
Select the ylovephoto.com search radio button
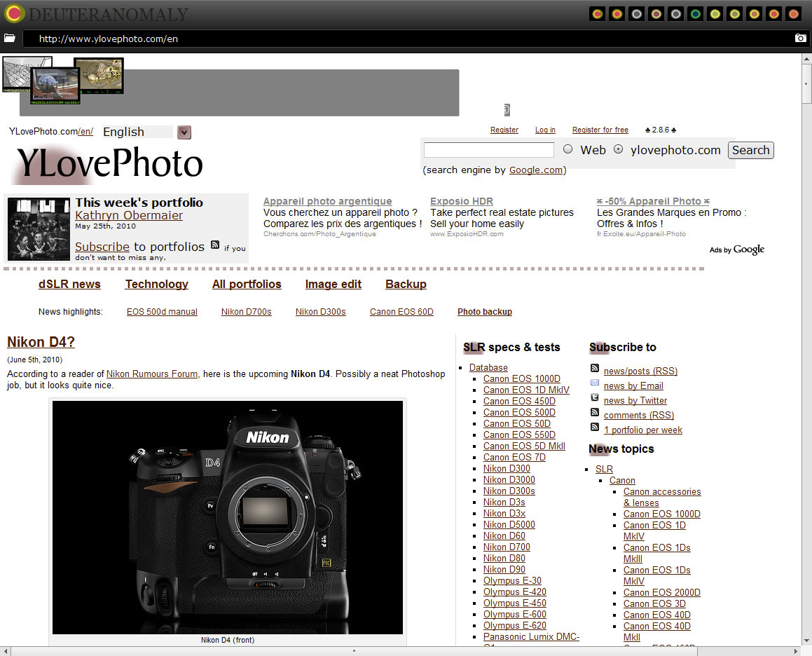point(619,149)
